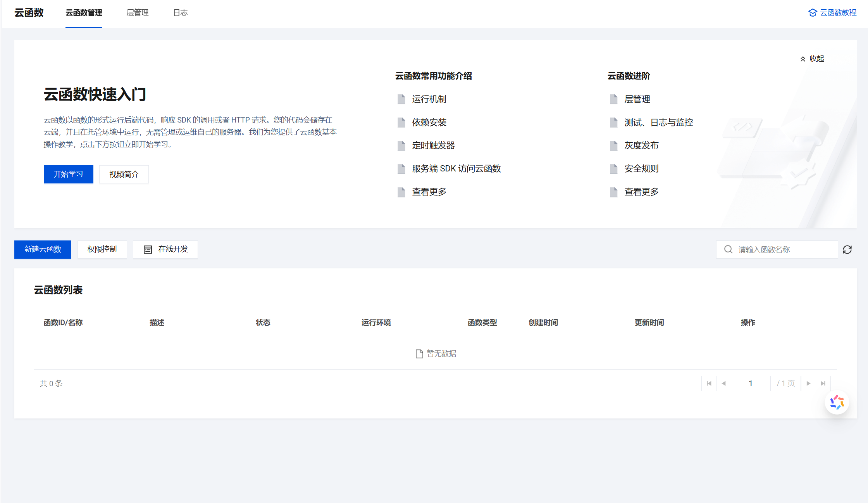The image size is (868, 503).
Task: Open the 视频简介 video intro
Action: 124,174
